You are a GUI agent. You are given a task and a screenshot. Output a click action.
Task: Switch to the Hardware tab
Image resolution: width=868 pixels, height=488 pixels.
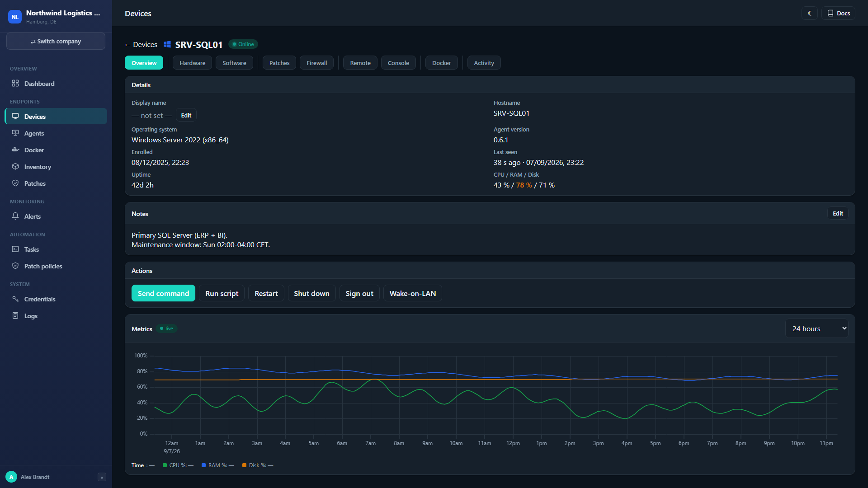coord(192,63)
